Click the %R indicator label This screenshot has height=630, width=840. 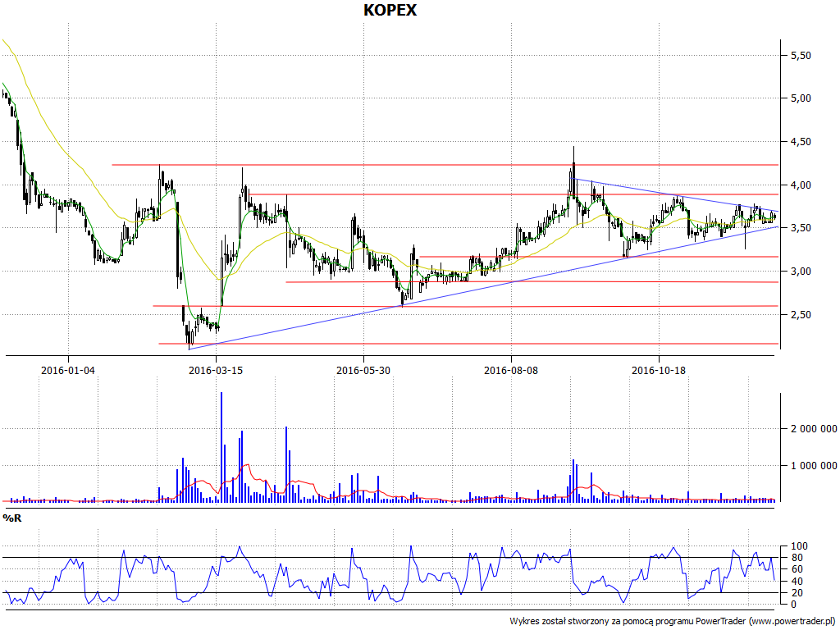tap(12, 518)
